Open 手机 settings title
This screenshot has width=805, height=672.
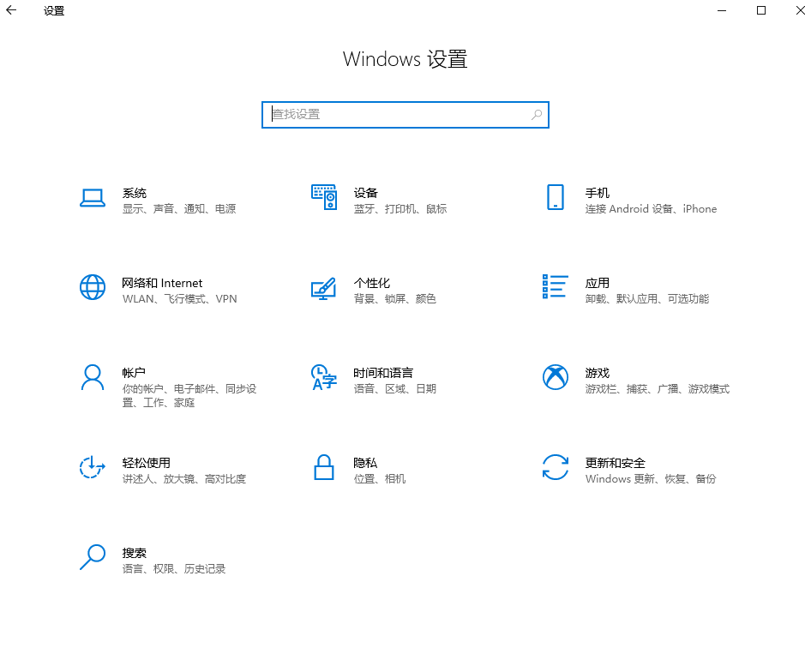pyautogui.click(x=597, y=193)
